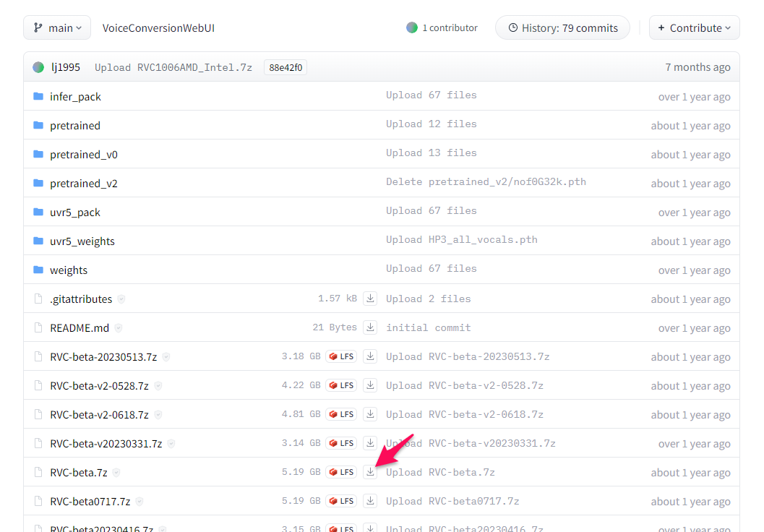Open the pretrained_v0 folder
This screenshot has height=532, width=764.
(x=84, y=155)
